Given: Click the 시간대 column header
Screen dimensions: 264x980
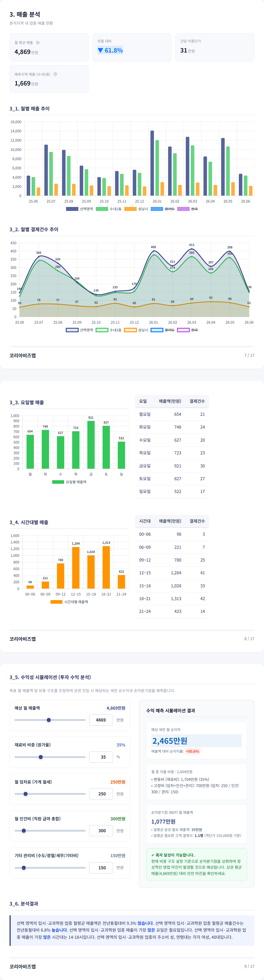Looking at the screenshot, I should 145,521.
